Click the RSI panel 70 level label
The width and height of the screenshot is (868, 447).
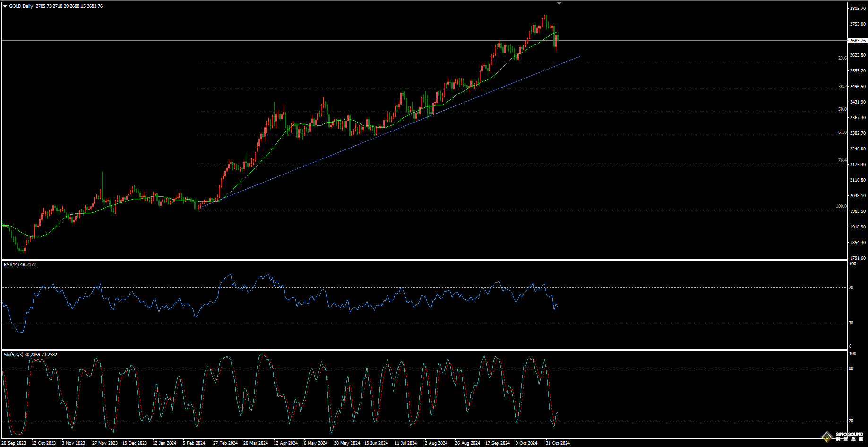[851, 288]
